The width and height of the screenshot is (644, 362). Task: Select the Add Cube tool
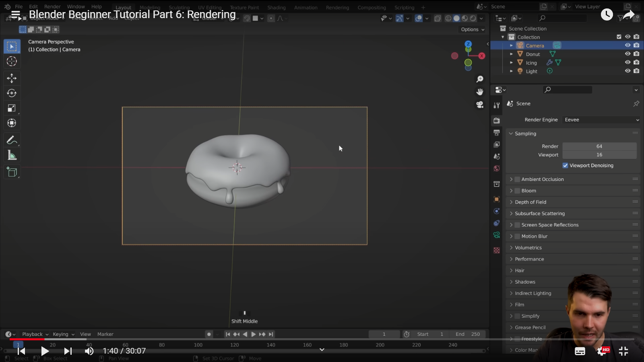click(12, 172)
